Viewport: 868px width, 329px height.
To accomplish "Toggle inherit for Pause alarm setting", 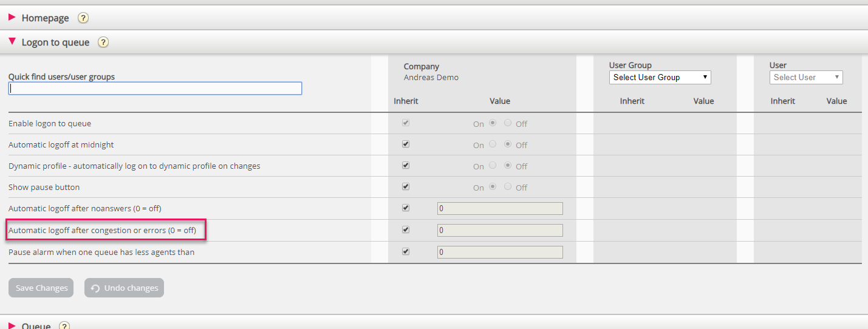I will (406, 251).
